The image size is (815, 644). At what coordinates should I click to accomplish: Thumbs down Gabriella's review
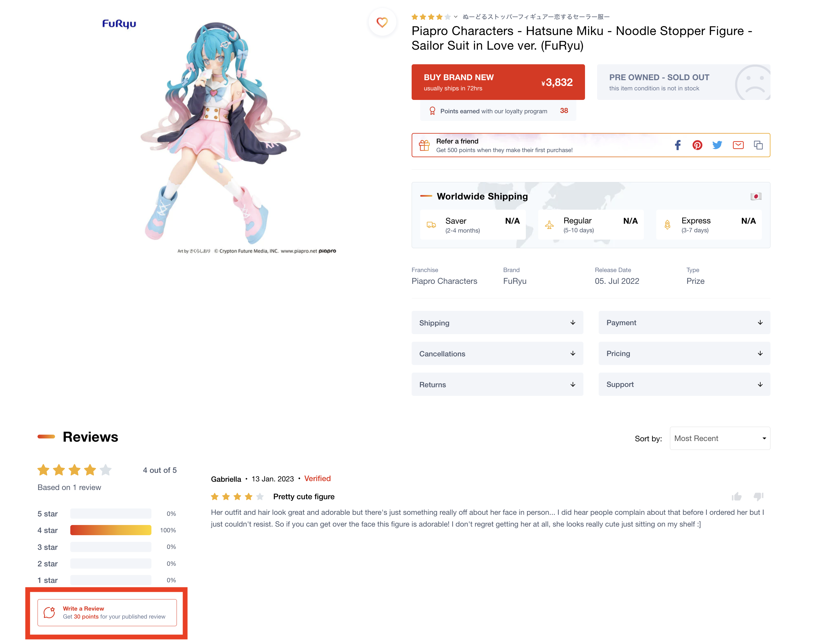(x=758, y=497)
